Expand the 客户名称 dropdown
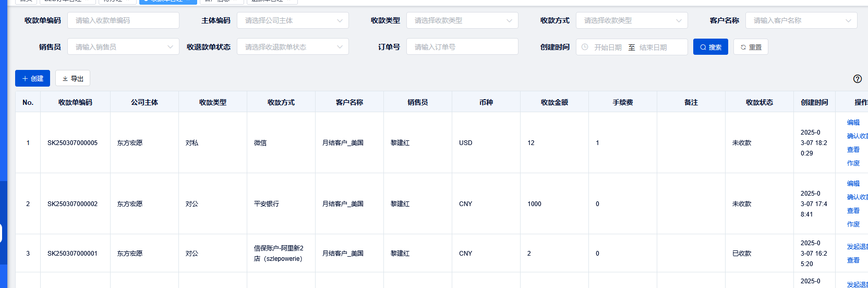The image size is (868, 288). tap(801, 20)
